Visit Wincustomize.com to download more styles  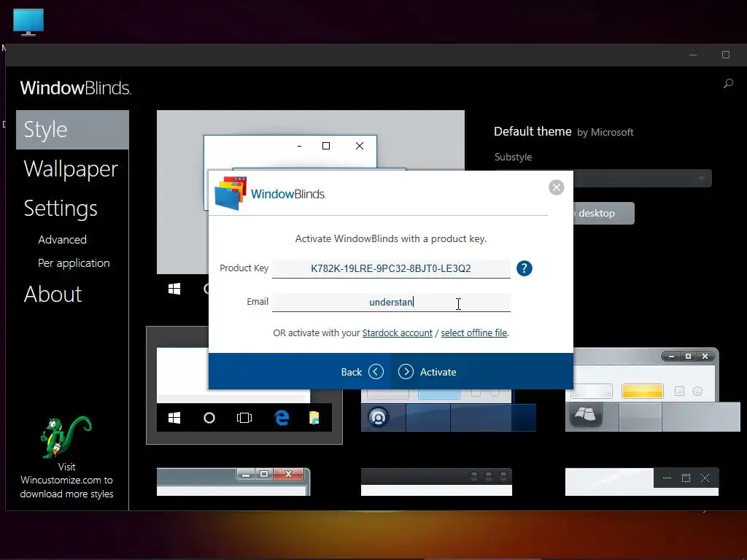pyautogui.click(x=66, y=480)
